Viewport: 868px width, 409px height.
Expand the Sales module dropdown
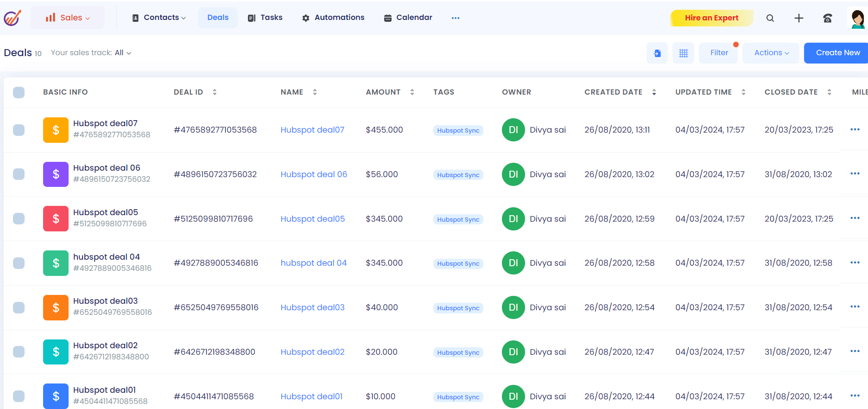pyautogui.click(x=68, y=18)
